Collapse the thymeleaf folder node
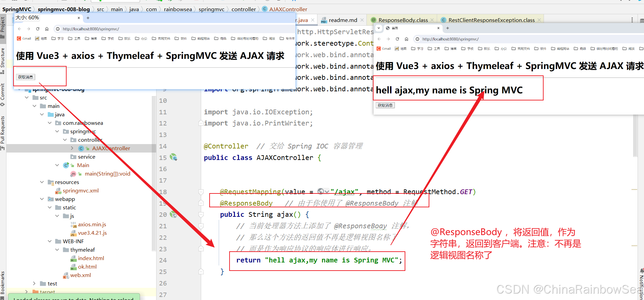Screen dimensions: 644x300 point(57,250)
